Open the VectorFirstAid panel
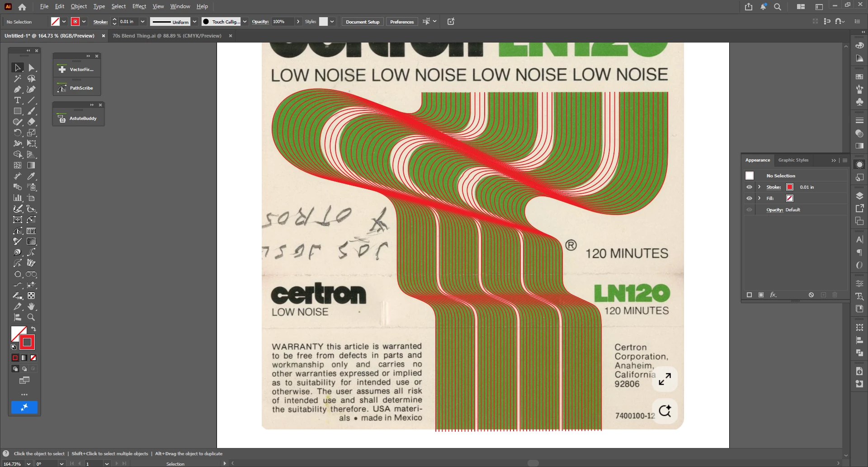Image resolution: width=868 pixels, height=467 pixels. click(76, 69)
